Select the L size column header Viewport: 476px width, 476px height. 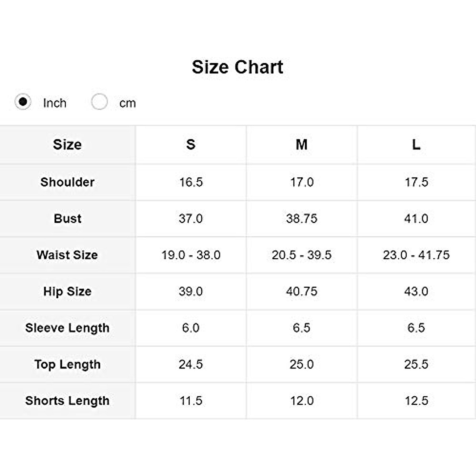(x=416, y=144)
